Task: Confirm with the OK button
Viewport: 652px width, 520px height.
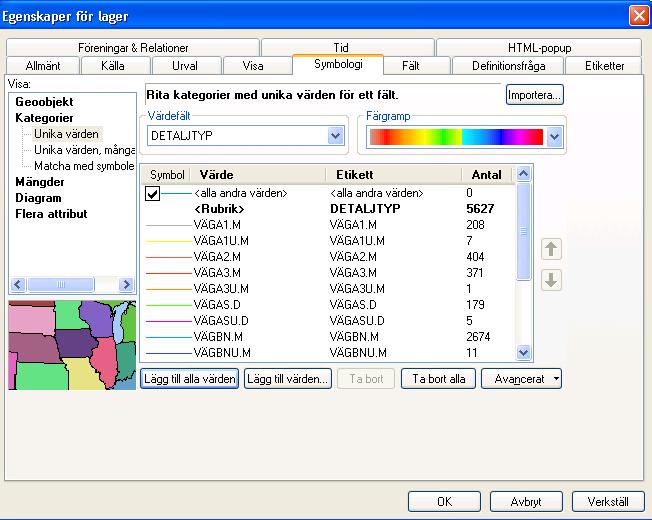Action: [444, 502]
